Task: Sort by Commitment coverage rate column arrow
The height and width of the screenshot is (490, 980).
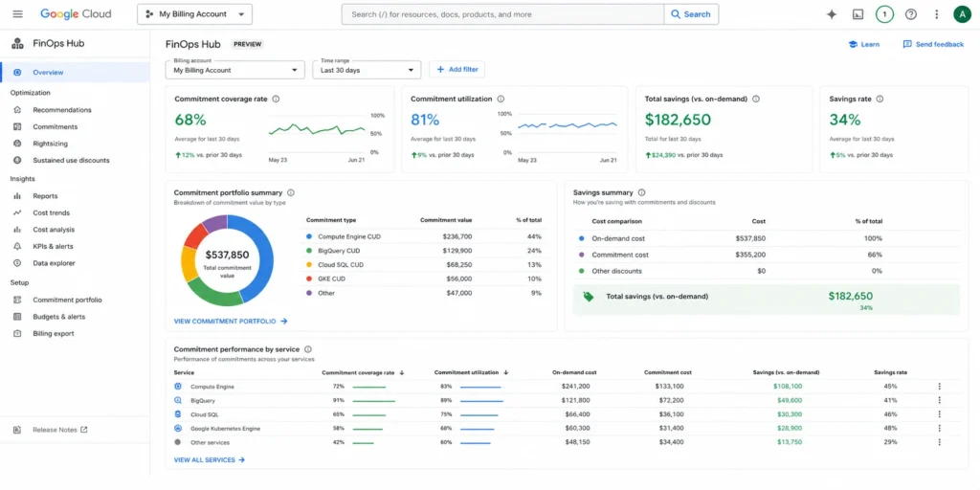Action: click(x=401, y=372)
